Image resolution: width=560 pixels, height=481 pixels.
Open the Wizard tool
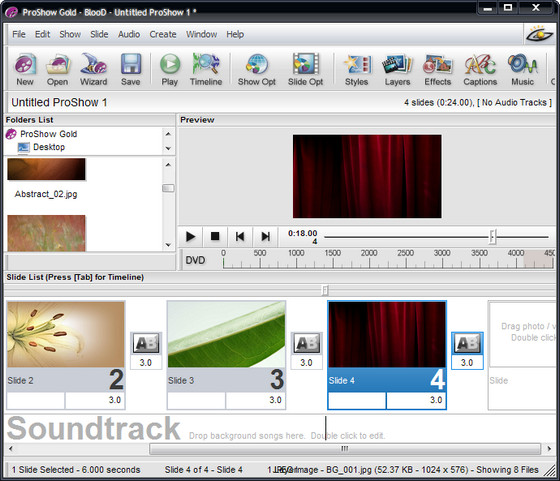point(94,70)
